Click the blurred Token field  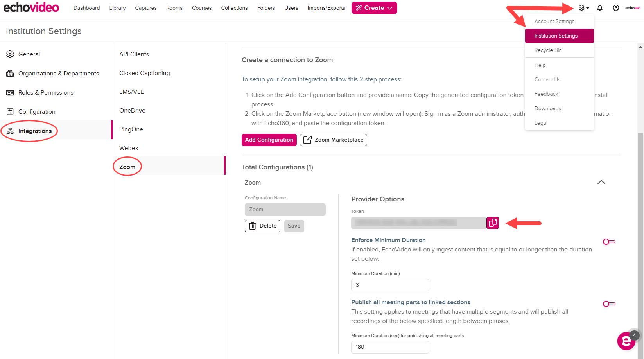pos(418,223)
